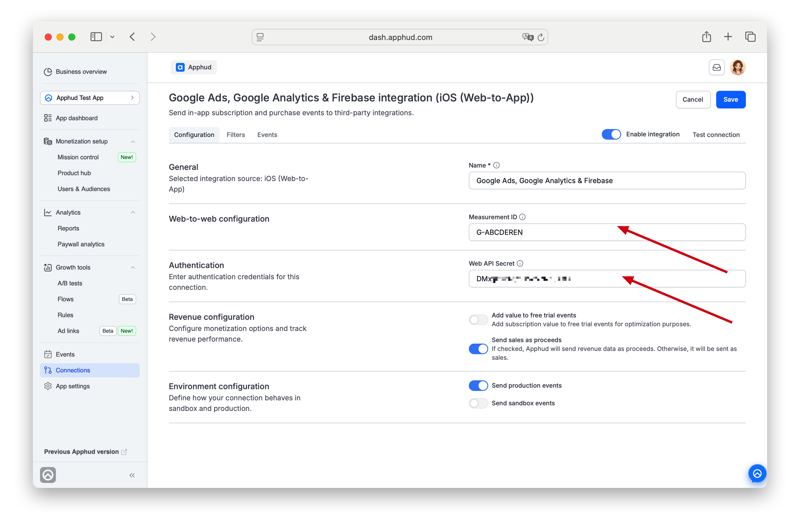
Task: Click the Business overview pie icon
Action: click(x=48, y=72)
